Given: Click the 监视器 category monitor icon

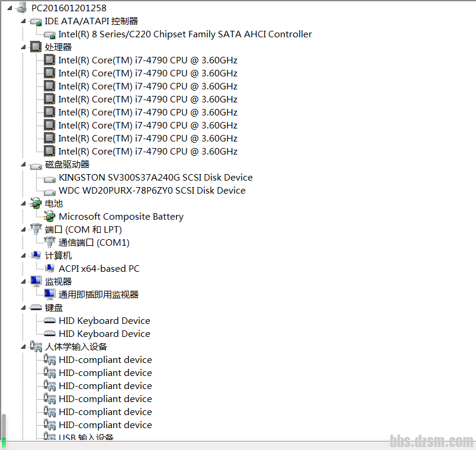Looking at the screenshot, I should pyautogui.click(x=36, y=282).
